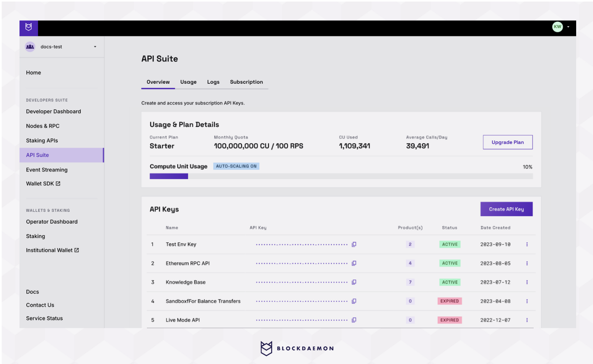This screenshot has width=593, height=364.
Task: Switch to the Subscription tab
Action: pyautogui.click(x=246, y=82)
